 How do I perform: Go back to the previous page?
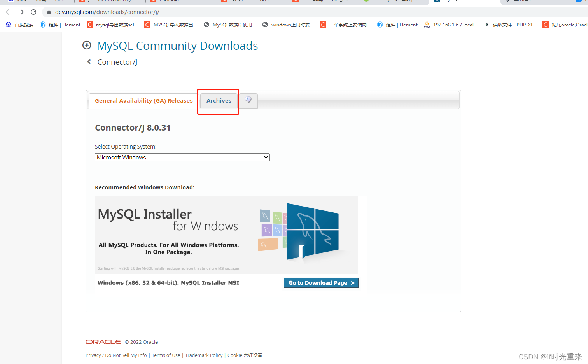pyautogui.click(x=9, y=12)
